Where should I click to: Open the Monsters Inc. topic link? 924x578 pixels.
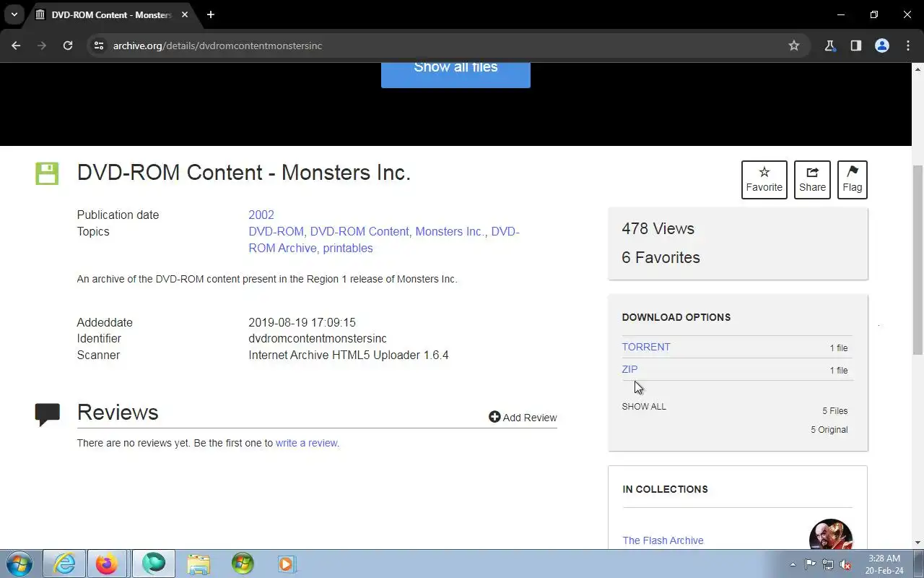(x=449, y=231)
